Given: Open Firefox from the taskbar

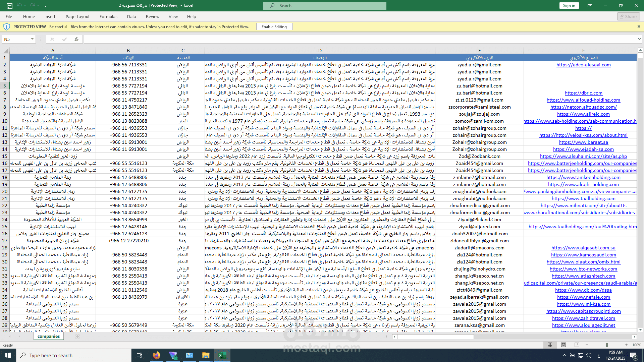Looking at the screenshot, I should pyautogui.click(x=157, y=355).
